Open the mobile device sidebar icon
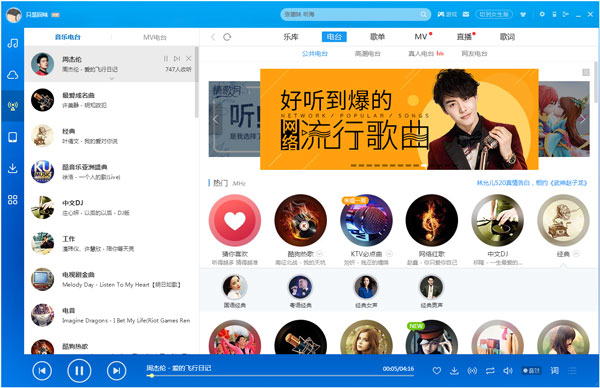 click(x=13, y=137)
